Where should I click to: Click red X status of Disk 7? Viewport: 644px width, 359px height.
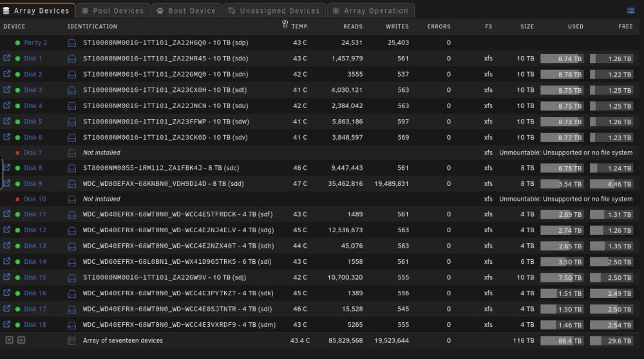[17, 153]
